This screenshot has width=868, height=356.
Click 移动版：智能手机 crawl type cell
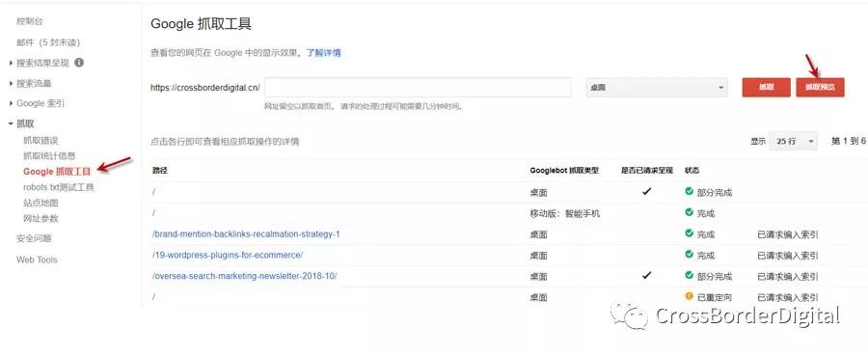point(564,213)
